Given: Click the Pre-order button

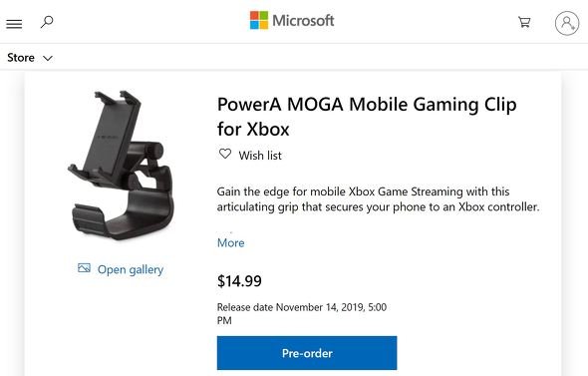Looking at the screenshot, I should (307, 353).
